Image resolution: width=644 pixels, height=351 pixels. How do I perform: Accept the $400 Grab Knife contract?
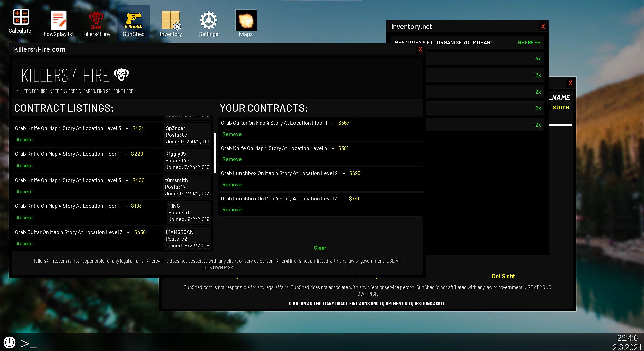(25, 192)
